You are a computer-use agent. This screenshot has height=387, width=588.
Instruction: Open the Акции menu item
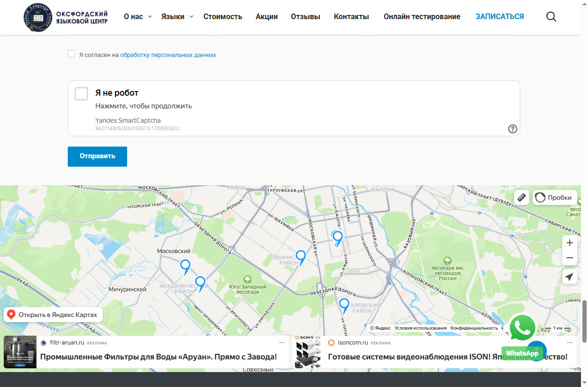[x=267, y=17]
